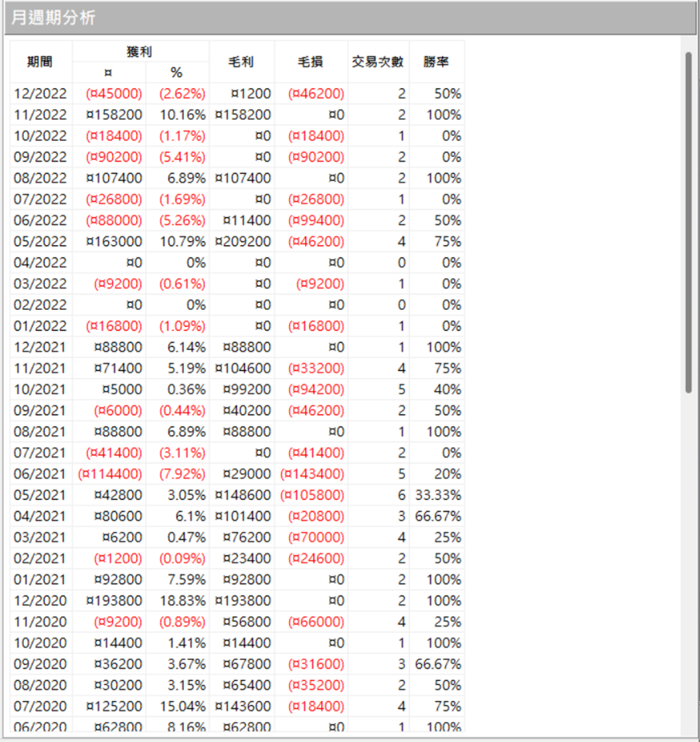The width and height of the screenshot is (700, 742).
Task: Select the 02/2022 period cell
Action: tap(41, 305)
